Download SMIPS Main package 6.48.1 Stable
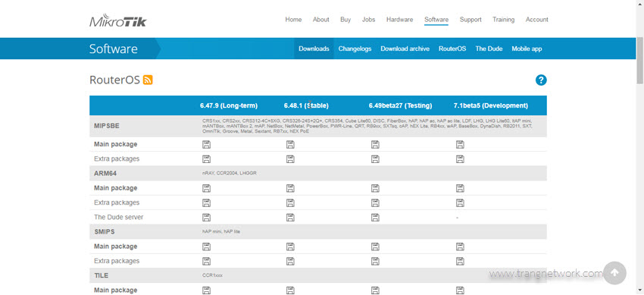The image size is (644, 295). tap(290, 246)
